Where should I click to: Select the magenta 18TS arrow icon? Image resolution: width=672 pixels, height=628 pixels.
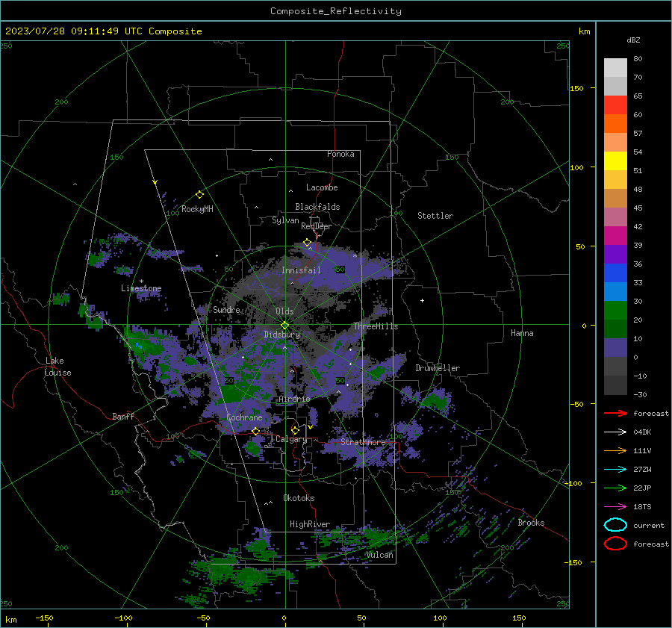615,507
